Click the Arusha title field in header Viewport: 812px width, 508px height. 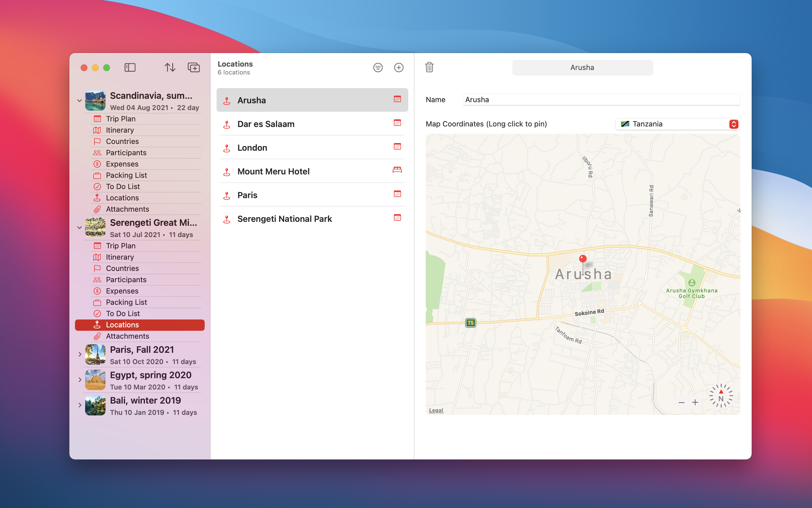click(582, 67)
